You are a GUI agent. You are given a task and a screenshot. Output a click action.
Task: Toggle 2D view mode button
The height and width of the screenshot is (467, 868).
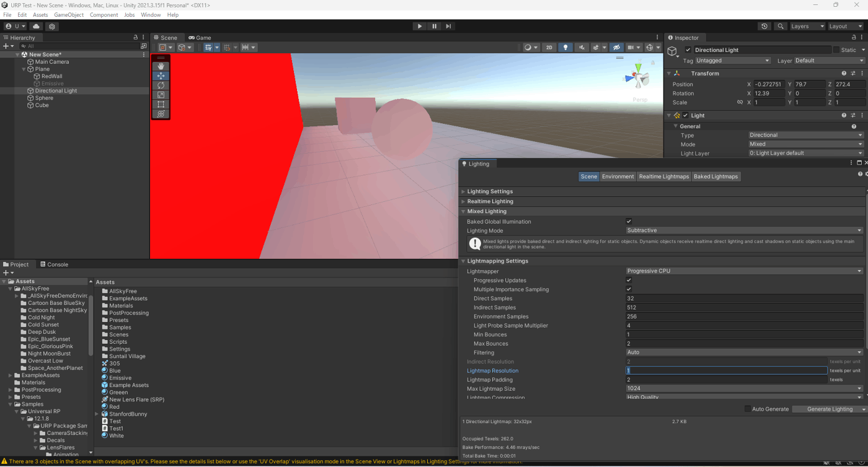(549, 47)
